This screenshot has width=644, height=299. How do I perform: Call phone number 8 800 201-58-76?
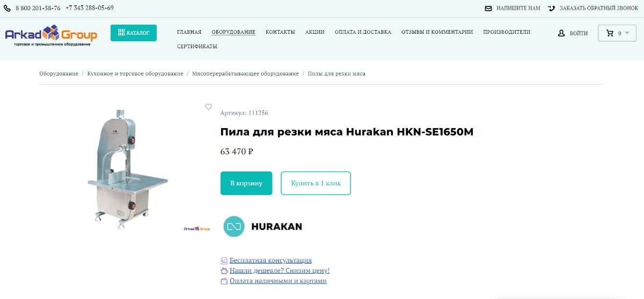[38, 8]
